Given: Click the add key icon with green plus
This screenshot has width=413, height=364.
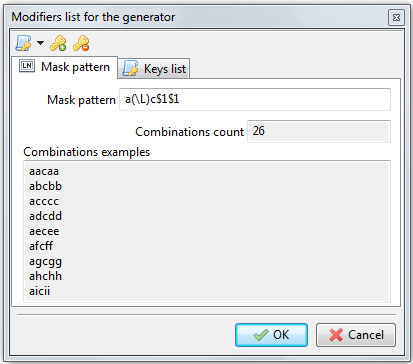Looking at the screenshot, I should tap(58, 43).
